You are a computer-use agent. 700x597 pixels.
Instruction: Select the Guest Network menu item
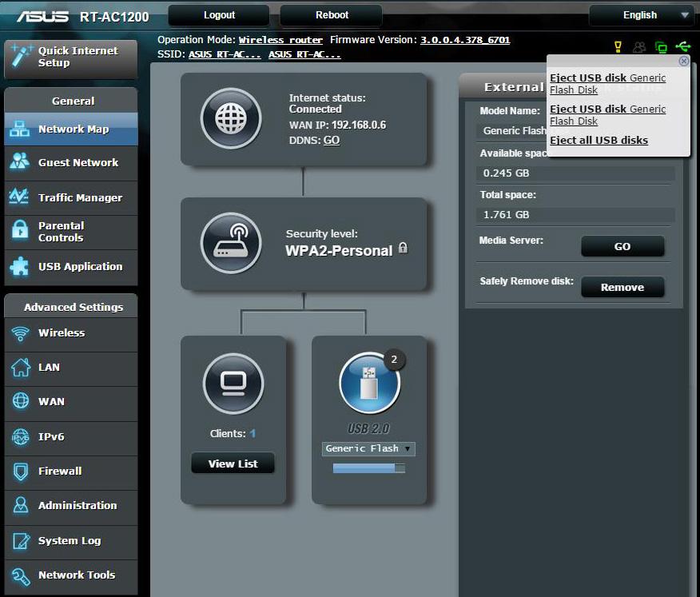(x=71, y=163)
